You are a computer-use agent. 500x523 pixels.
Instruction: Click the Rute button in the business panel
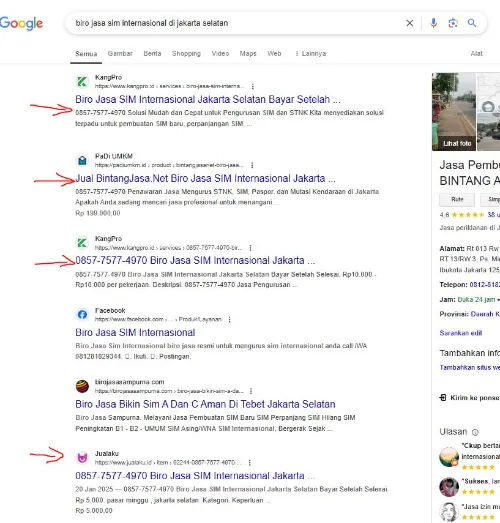457,199
